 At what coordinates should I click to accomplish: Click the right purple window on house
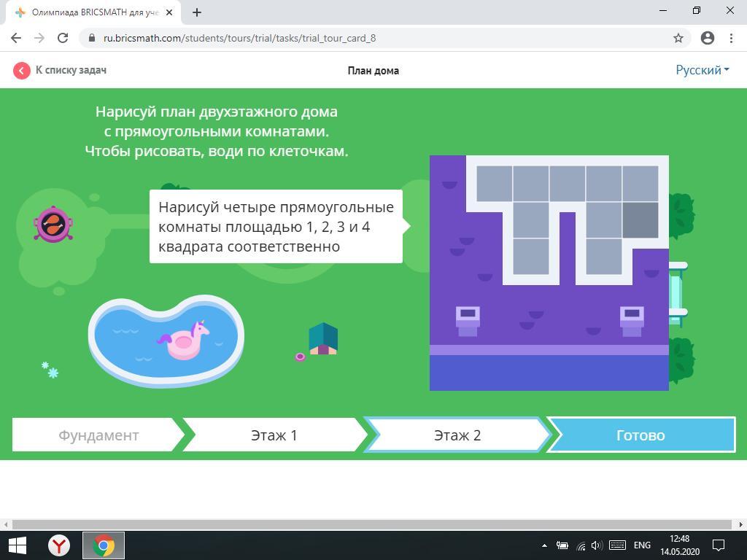point(632,322)
